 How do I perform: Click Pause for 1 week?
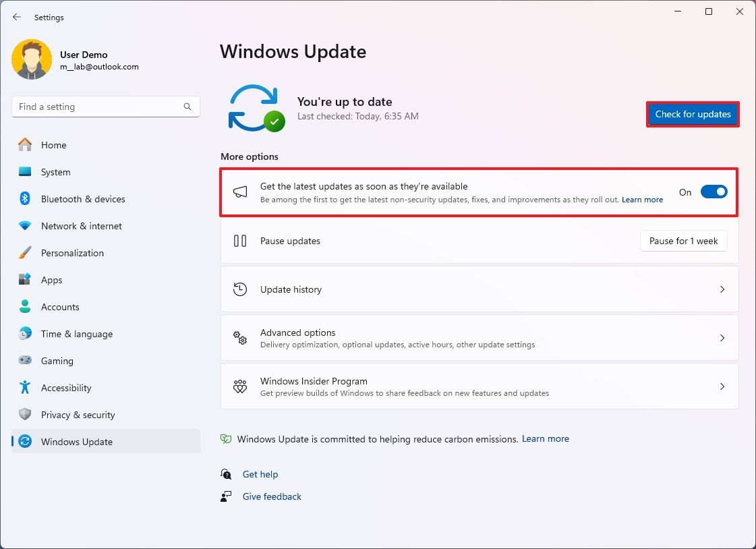tap(683, 241)
